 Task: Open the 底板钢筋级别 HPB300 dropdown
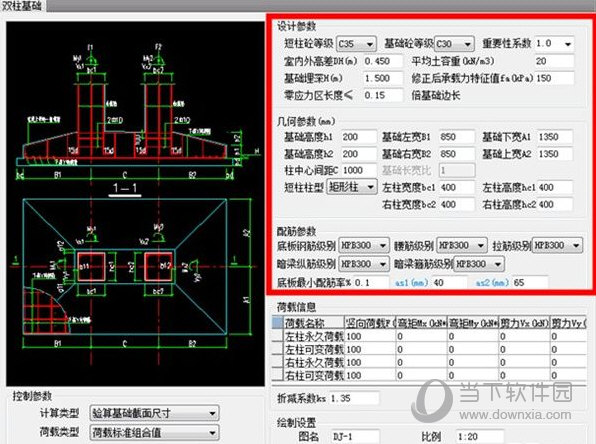364,245
